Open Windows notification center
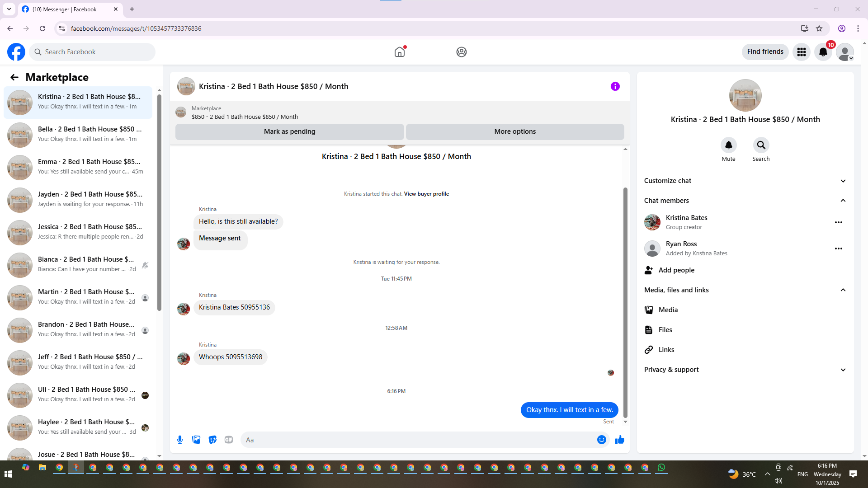The width and height of the screenshot is (868, 488). coord(853,474)
